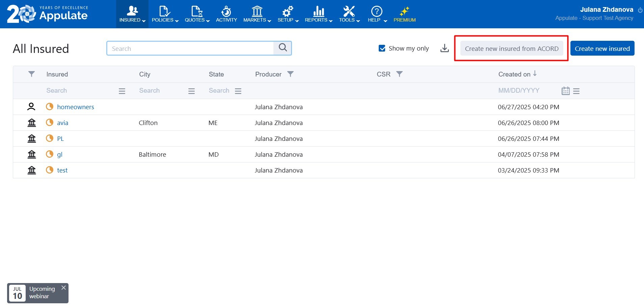This screenshot has height=308, width=644.
Task: Click the Producer column filter icon
Action: click(x=290, y=74)
